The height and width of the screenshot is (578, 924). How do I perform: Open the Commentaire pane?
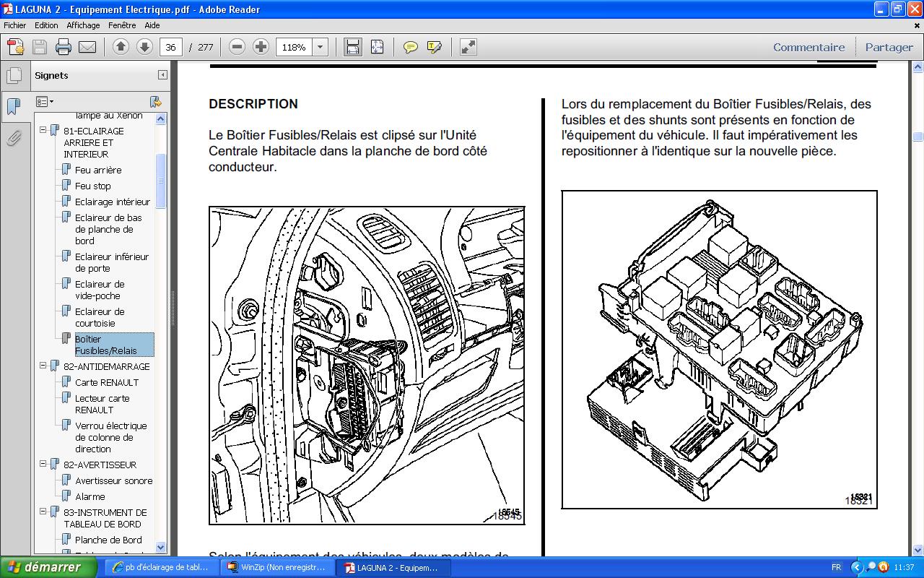point(808,47)
